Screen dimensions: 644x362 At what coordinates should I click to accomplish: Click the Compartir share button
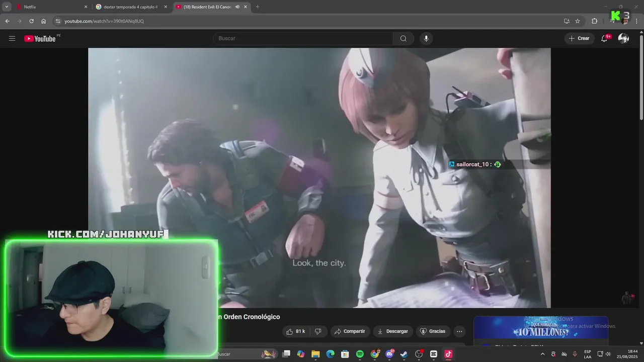350,331
